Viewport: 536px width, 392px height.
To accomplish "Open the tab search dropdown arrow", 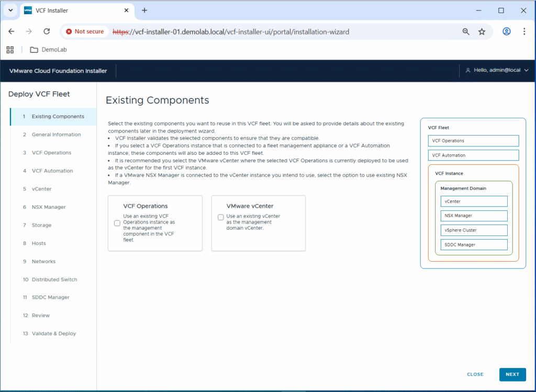I will click(x=10, y=10).
